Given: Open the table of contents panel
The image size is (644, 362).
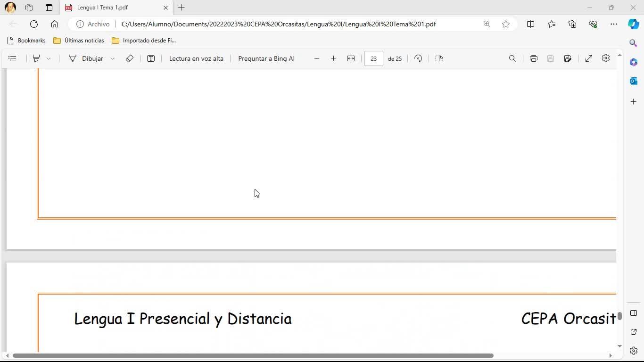Looking at the screenshot, I should (x=13, y=58).
